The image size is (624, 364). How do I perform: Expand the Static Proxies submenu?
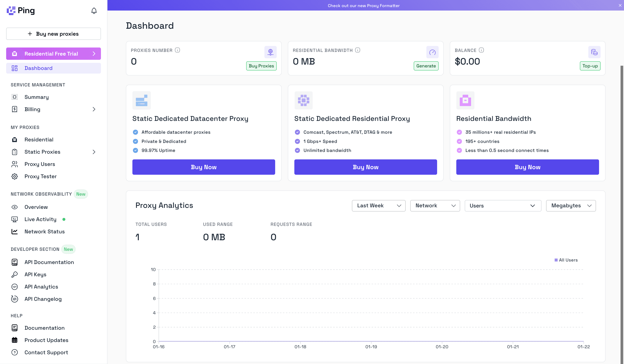tap(94, 152)
